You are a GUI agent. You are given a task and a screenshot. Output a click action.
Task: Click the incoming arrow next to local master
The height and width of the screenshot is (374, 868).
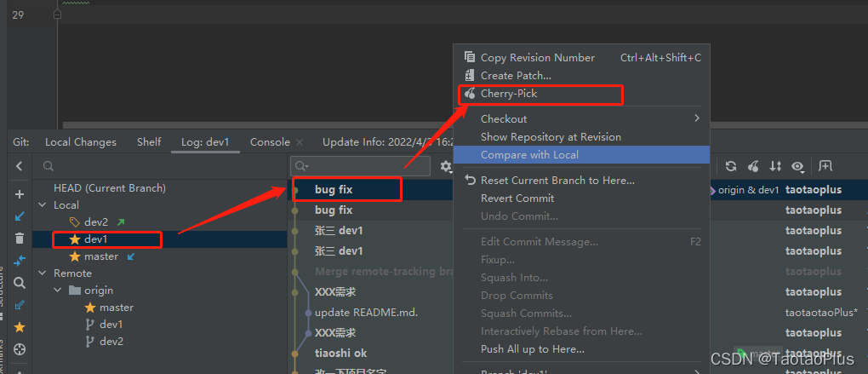point(131,256)
